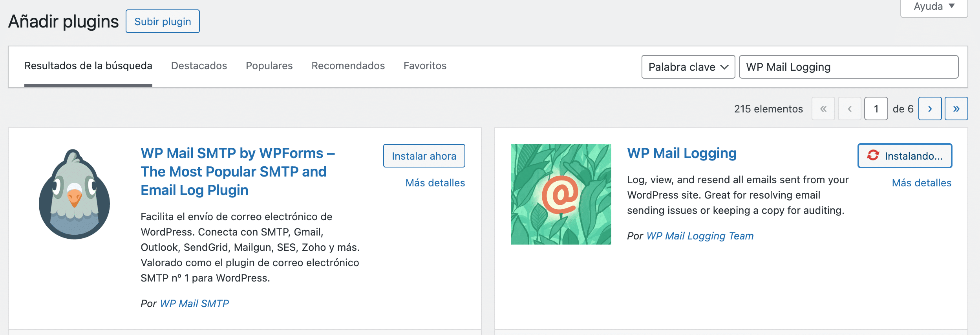
Task: Click the first page double-arrow button
Action: (823, 109)
